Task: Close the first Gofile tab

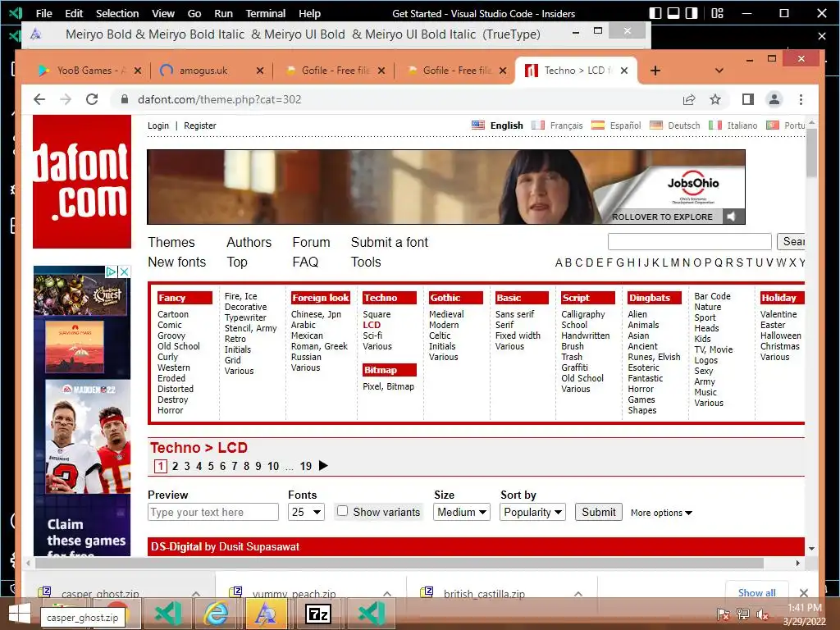Action: [381, 71]
